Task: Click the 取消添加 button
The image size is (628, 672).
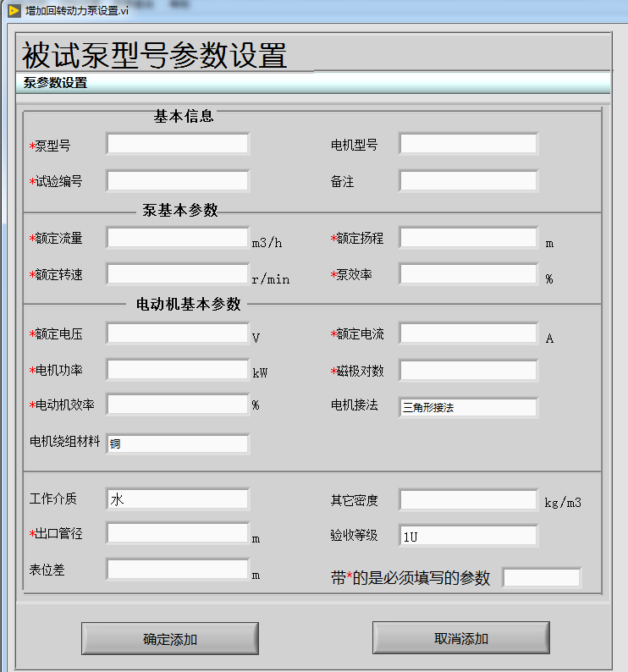Action: click(461, 637)
